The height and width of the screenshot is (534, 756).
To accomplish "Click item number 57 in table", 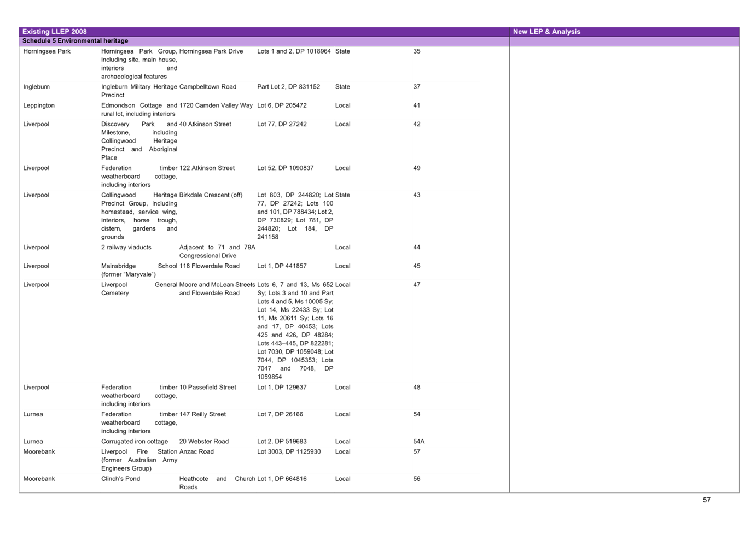I will [x=417, y=452].
